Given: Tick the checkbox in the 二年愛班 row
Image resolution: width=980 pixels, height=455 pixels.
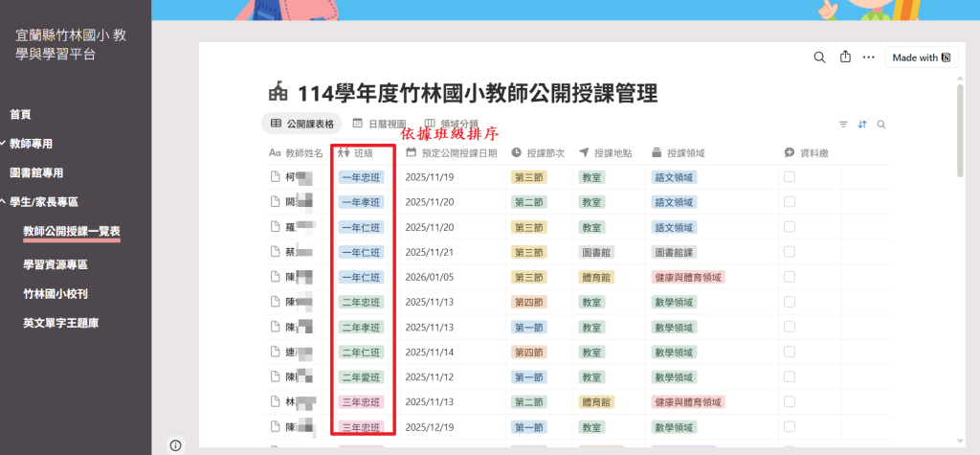Looking at the screenshot, I should (790, 376).
